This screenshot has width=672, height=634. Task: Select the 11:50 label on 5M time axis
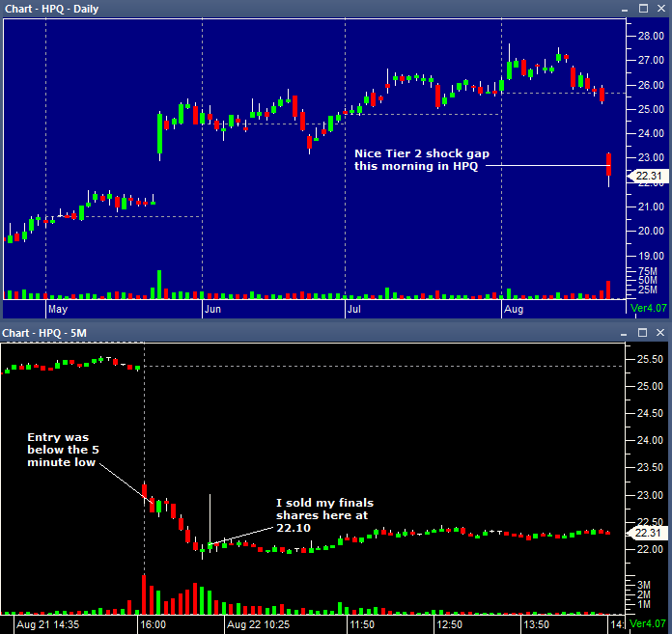tap(362, 624)
